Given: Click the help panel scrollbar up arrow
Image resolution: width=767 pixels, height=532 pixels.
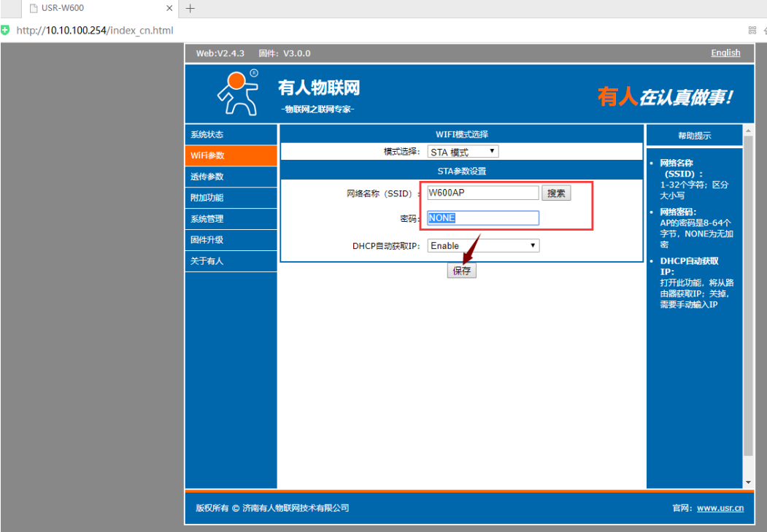Looking at the screenshot, I should click(x=748, y=130).
